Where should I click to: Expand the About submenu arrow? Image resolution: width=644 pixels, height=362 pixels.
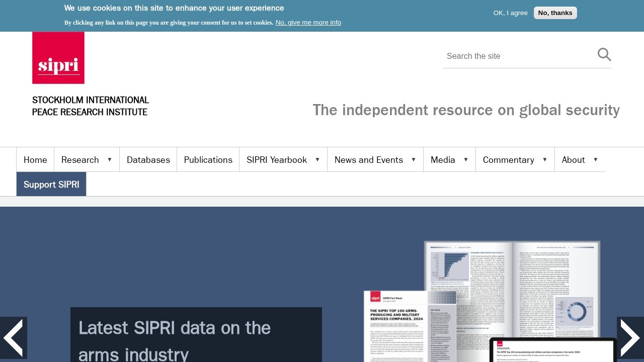(596, 159)
